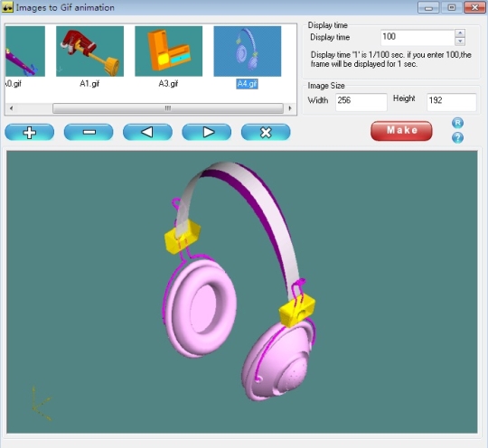This screenshot has width=488, height=448.
Task: Clear all frames with the X button
Action: tap(266, 132)
